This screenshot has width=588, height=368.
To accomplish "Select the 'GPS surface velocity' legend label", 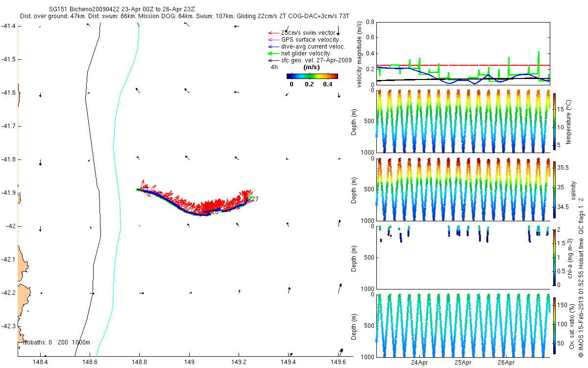I will 310,40.
